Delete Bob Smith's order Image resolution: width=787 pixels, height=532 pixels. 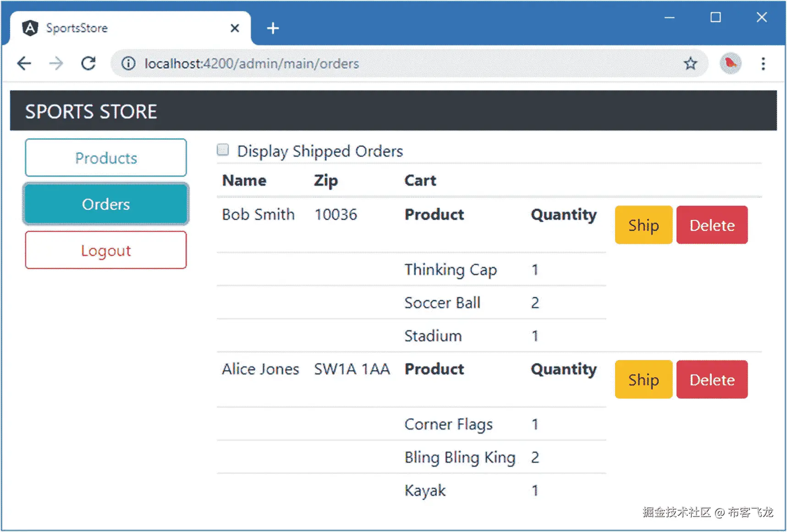click(712, 225)
